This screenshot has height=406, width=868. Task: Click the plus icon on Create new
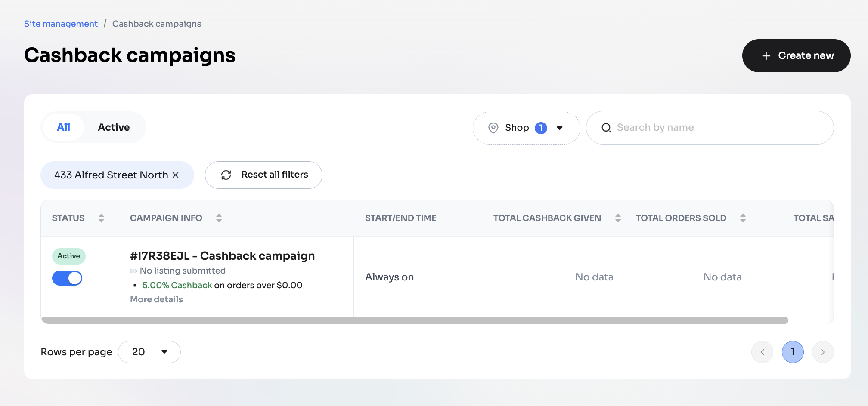(x=766, y=56)
